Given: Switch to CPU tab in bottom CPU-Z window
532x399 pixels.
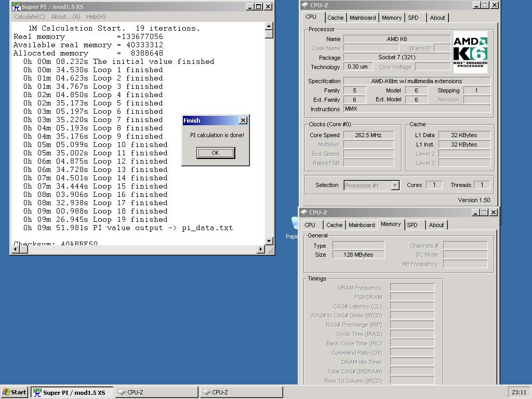Looking at the screenshot, I should (310, 225).
